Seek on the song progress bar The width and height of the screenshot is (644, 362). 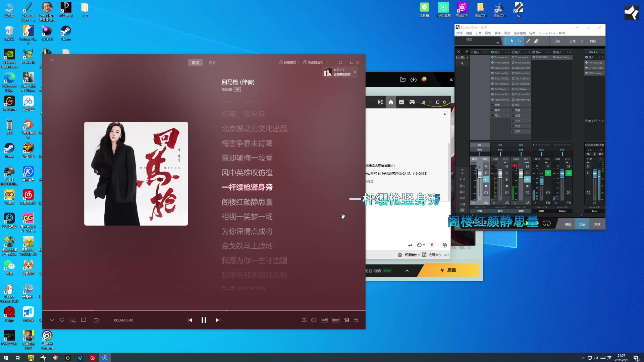[x=204, y=310]
